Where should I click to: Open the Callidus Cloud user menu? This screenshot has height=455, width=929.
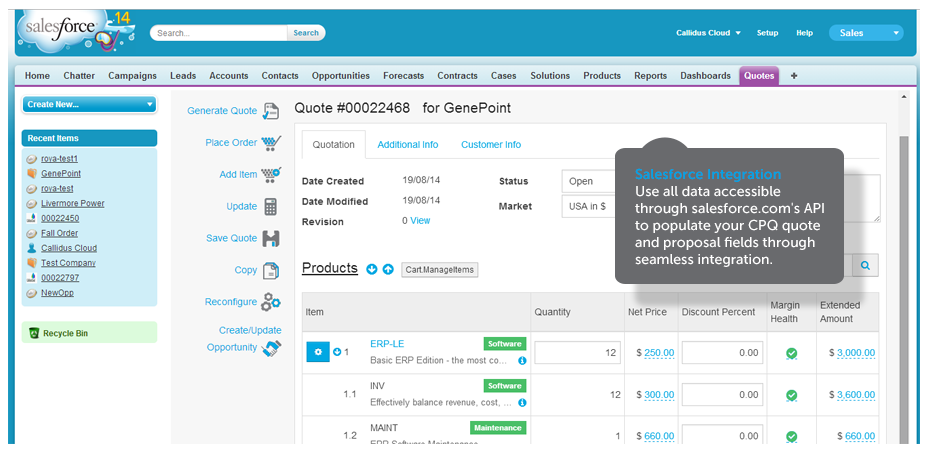709,33
